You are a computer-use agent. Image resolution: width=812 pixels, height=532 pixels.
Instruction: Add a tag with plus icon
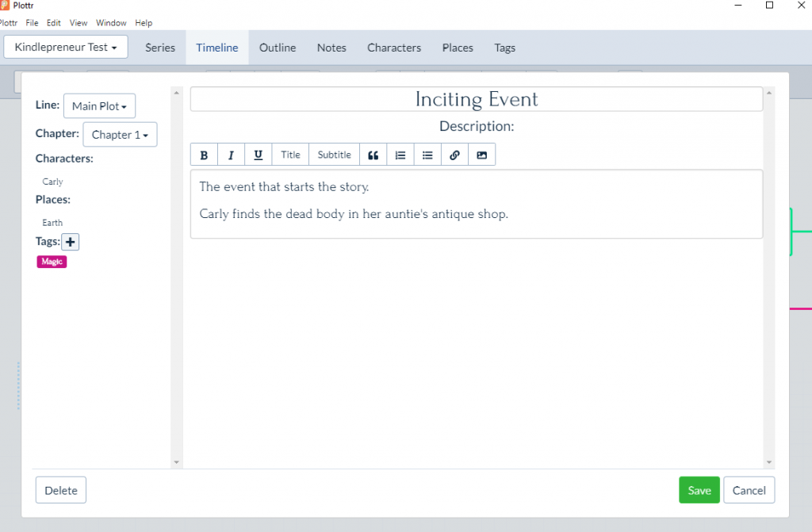coord(71,242)
